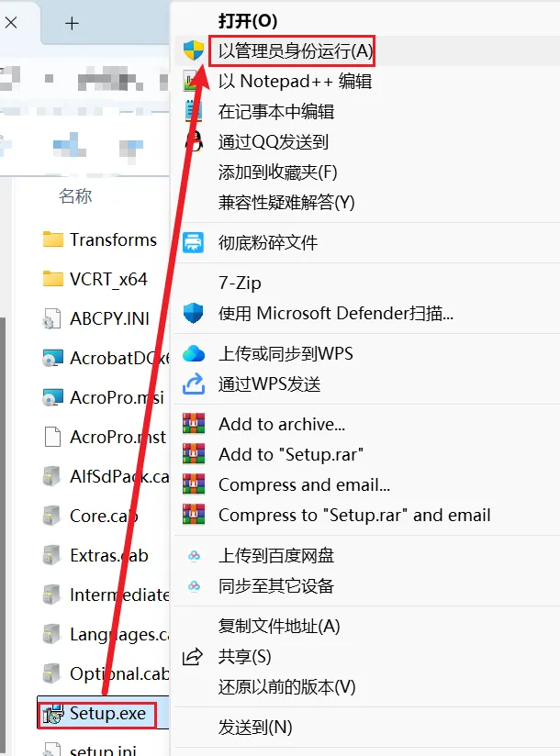The width and height of the screenshot is (560, 756).
Task: Click the WPS cloud upload icon
Action: 194,353
